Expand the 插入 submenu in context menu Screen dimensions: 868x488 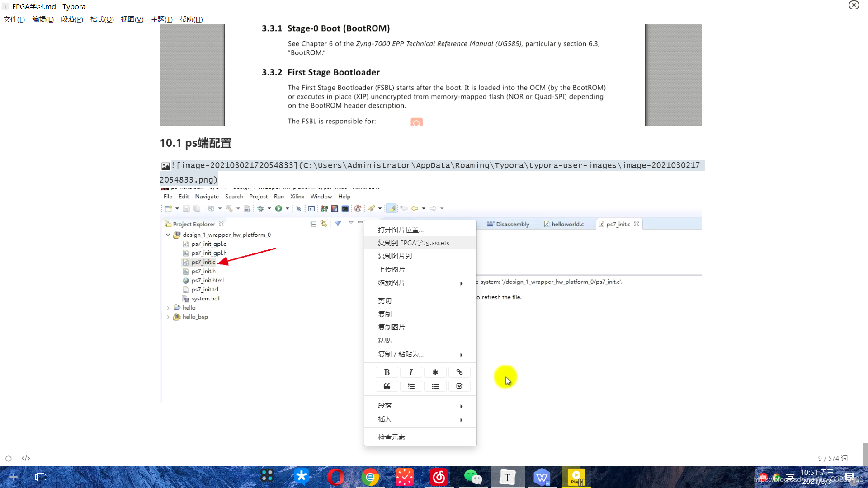(420, 419)
